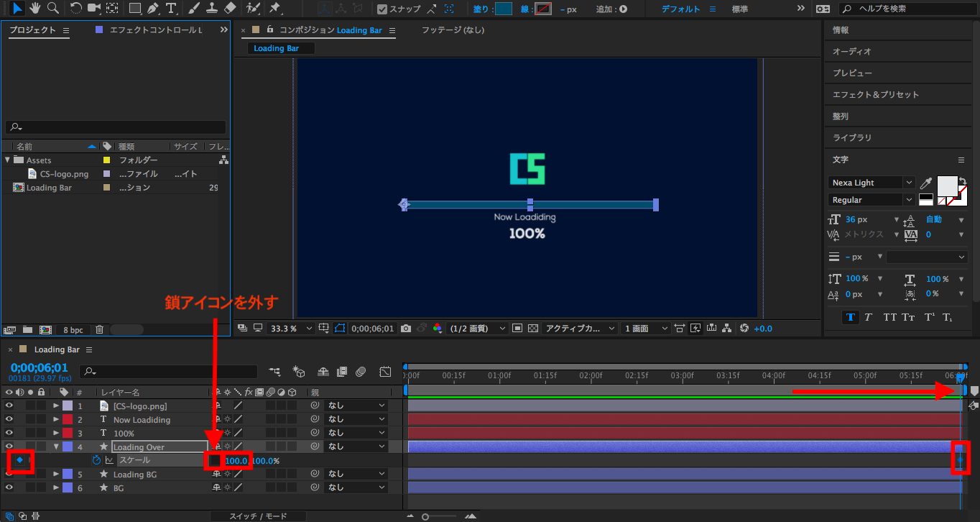Viewport: 980px width, 522px height.
Task: Open the エフェクト＆プリセット panel
Action: click(875, 95)
